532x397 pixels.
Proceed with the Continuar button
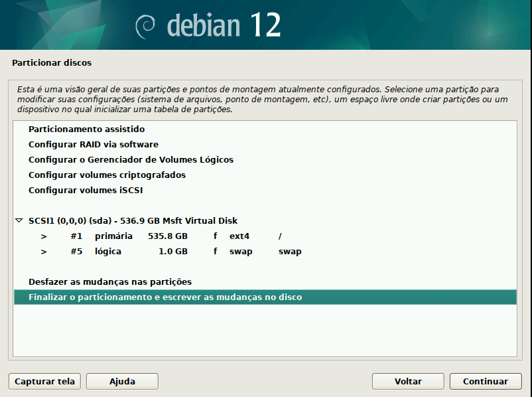[486, 381]
